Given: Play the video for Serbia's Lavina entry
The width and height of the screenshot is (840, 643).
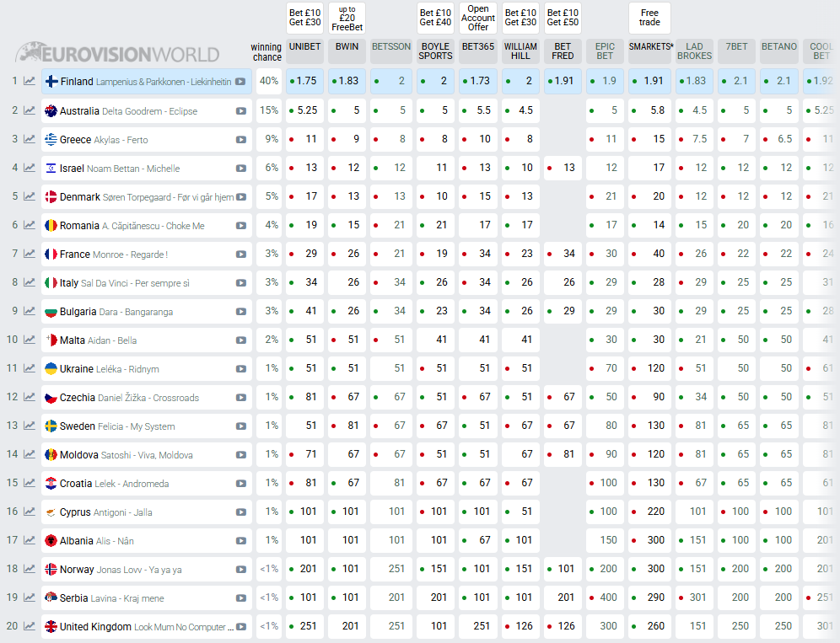Looking at the screenshot, I should pyautogui.click(x=241, y=598).
